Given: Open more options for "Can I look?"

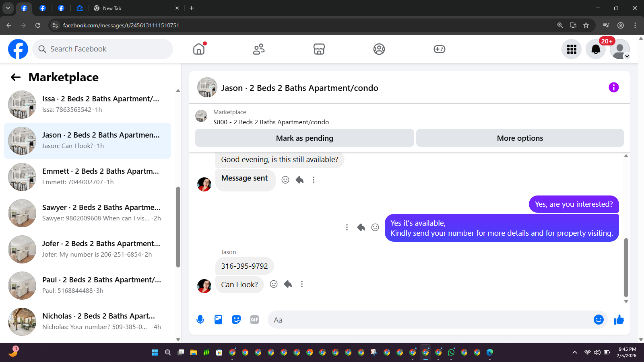Looking at the screenshot, I should (x=302, y=284).
